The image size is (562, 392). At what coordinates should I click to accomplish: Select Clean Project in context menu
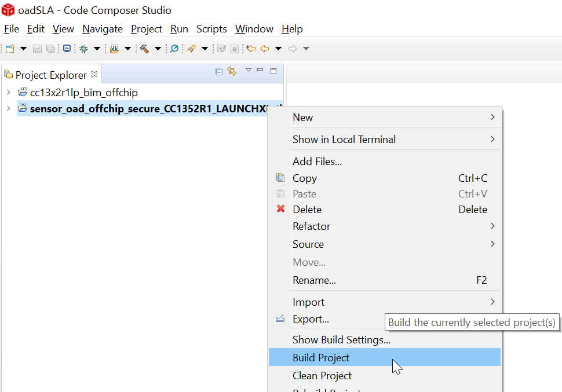click(x=322, y=376)
